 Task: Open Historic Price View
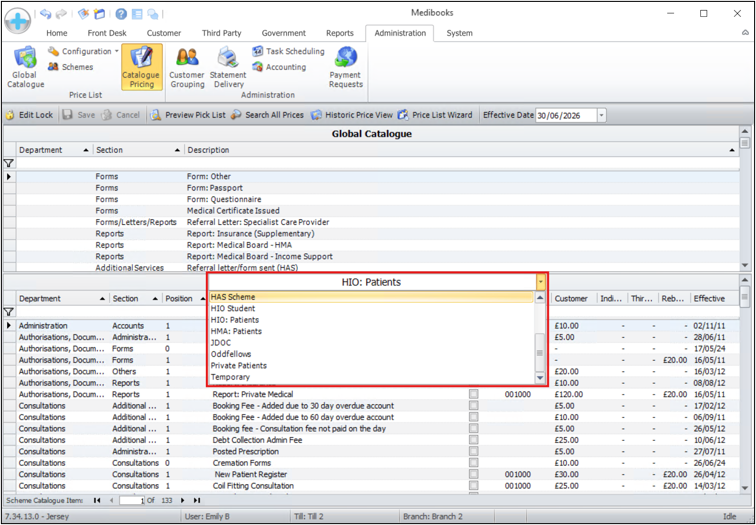click(x=352, y=115)
